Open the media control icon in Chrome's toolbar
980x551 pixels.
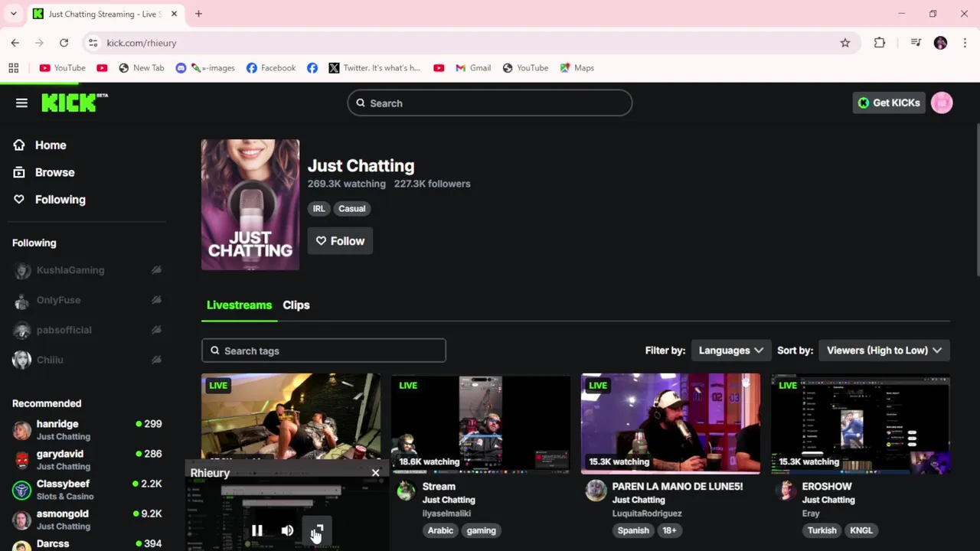click(x=916, y=43)
